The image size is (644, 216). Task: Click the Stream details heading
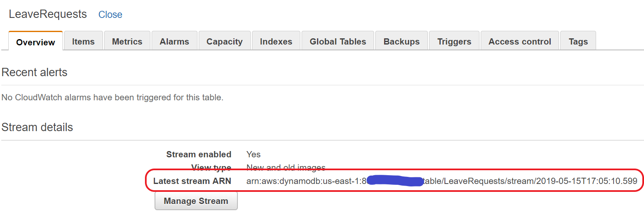pos(37,127)
